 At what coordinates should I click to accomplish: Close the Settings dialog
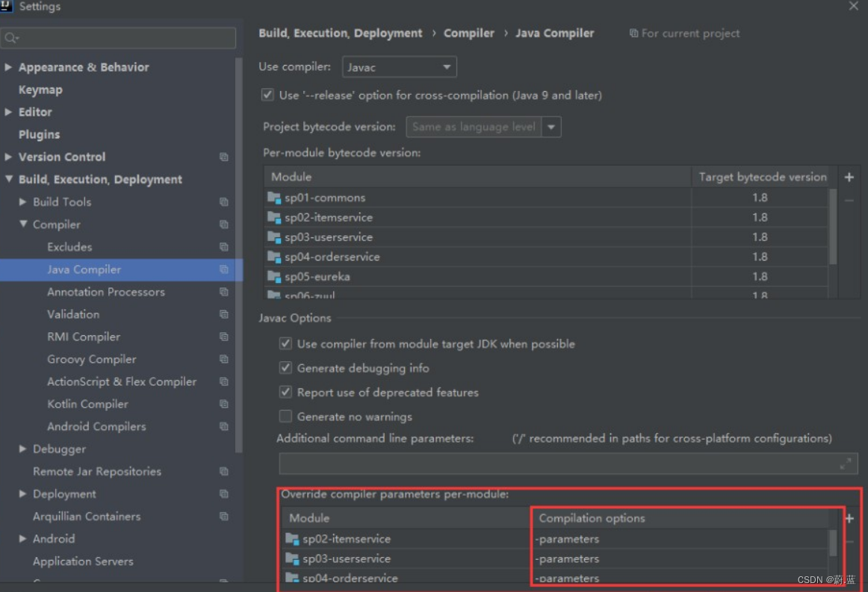853,6
